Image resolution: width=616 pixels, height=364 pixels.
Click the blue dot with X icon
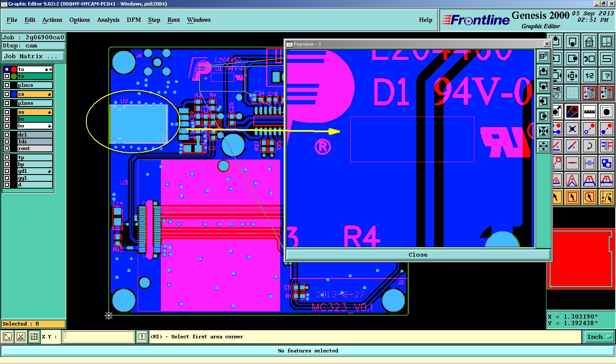coord(572,129)
